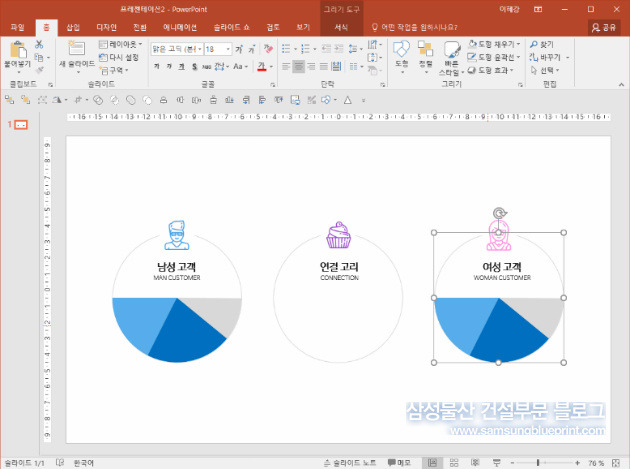Expand the font size 18 dropdown
This screenshot has height=469, width=630.
[x=228, y=49]
